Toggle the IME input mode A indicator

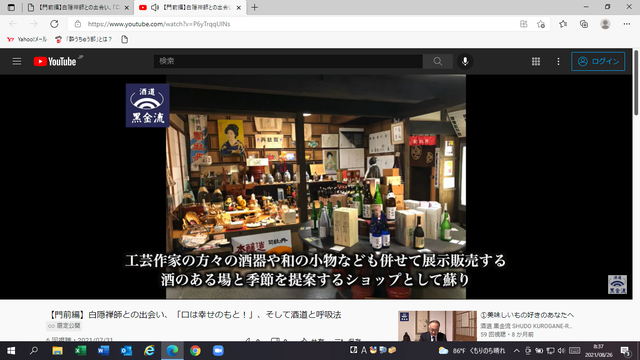(364, 350)
